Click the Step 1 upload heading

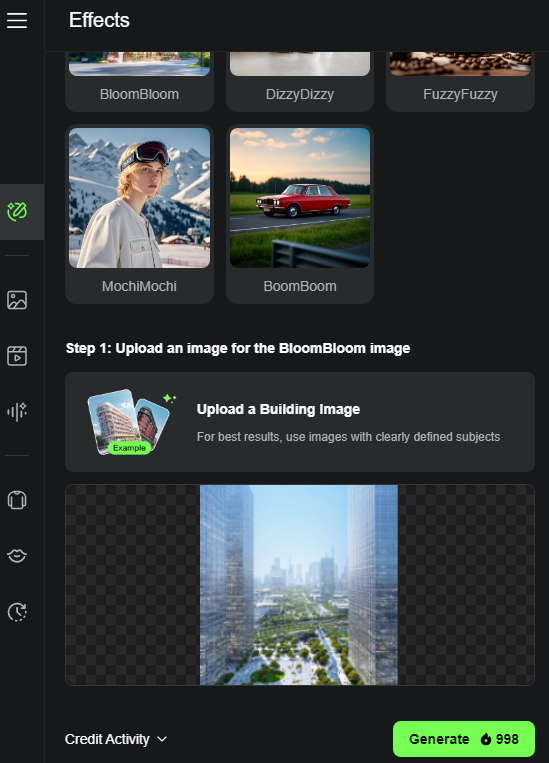click(238, 348)
